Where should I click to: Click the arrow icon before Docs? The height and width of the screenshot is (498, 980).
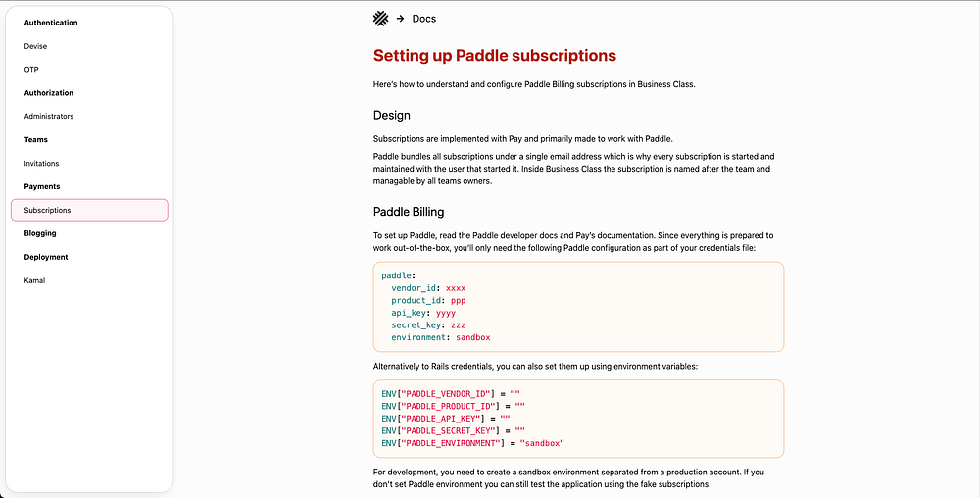[x=400, y=19]
